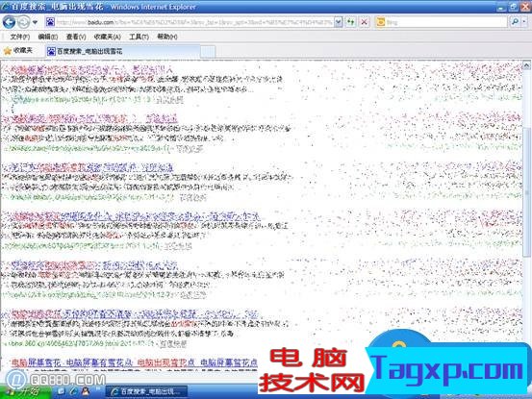532x399 pixels.
Task: Click the red Stop loading button
Action: (364, 22)
